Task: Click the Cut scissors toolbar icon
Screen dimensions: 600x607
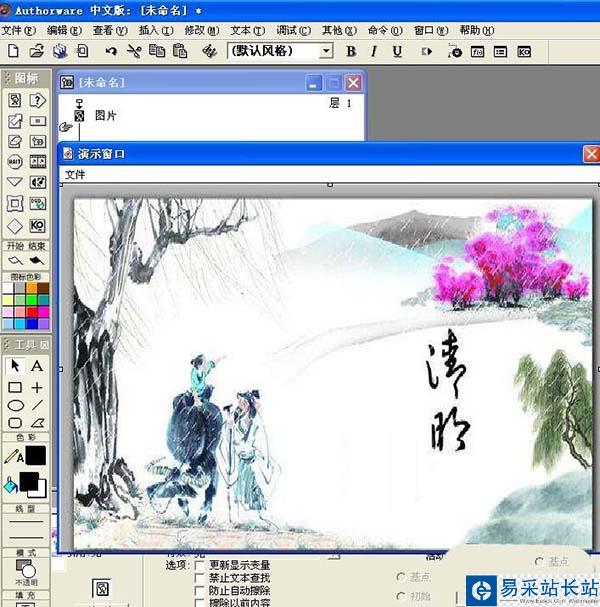Action: coord(134,51)
